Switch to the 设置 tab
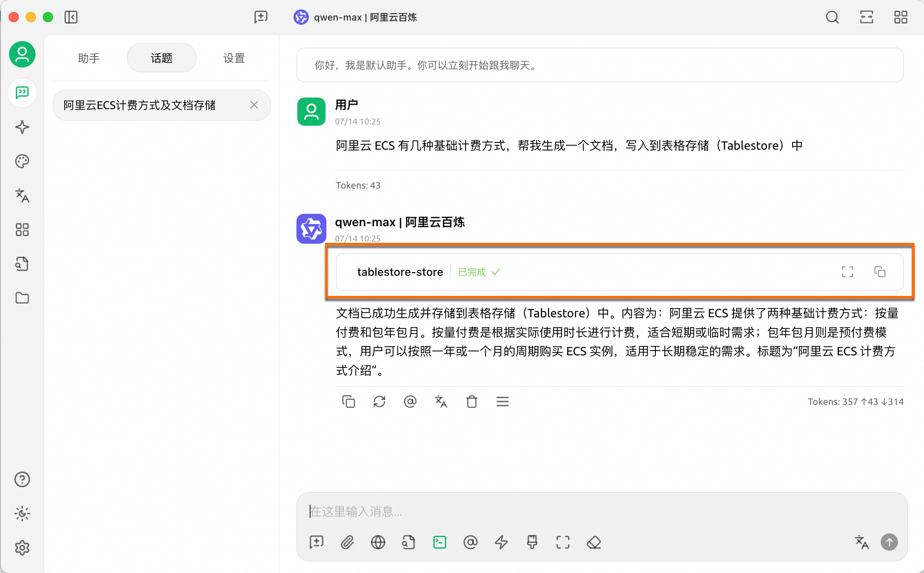The width and height of the screenshot is (924, 573). point(234,58)
